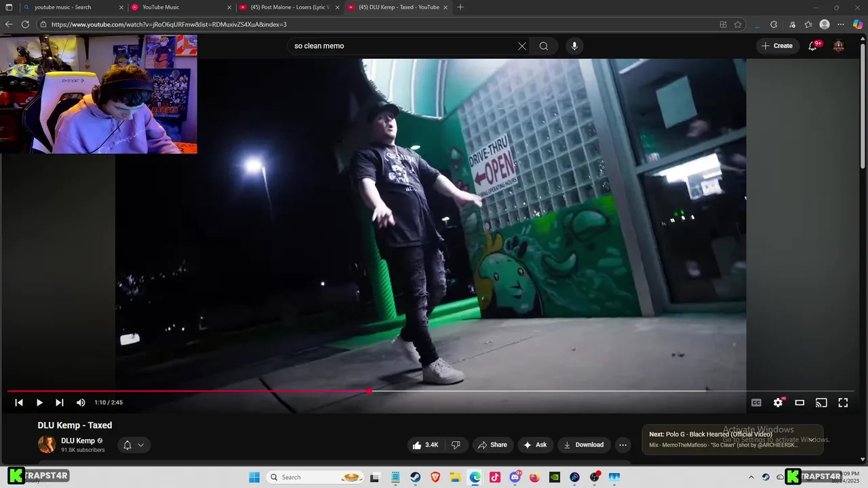The width and height of the screenshot is (868, 488).
Task: Skip to the next video
Action: click(60, 403)
